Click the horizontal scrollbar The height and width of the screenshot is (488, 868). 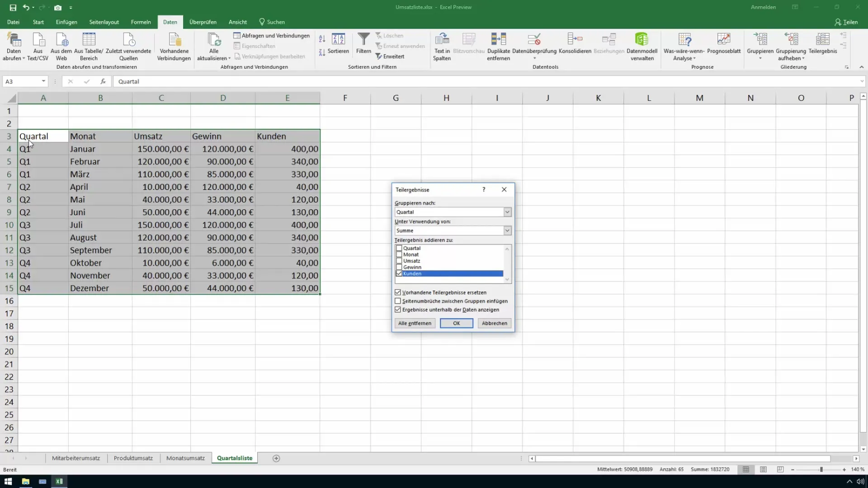coord(683,458)
